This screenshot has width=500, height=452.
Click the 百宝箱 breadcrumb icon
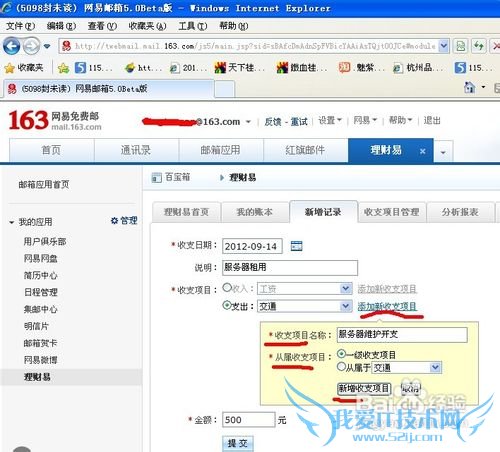156,178
